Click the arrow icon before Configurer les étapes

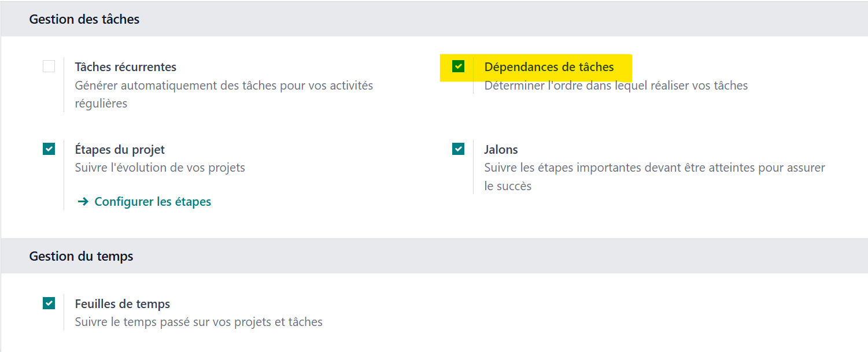(x=83, y=202)
